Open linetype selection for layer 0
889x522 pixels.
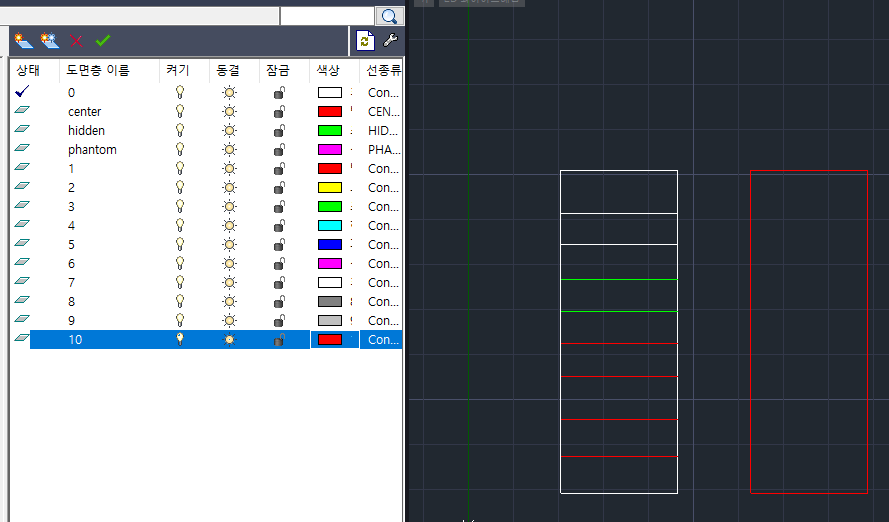[x=382, y=92]
